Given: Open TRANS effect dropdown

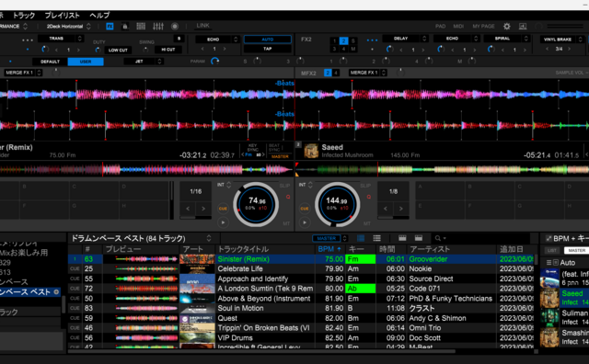Looking at the screenshot, I should pos(61,39).
